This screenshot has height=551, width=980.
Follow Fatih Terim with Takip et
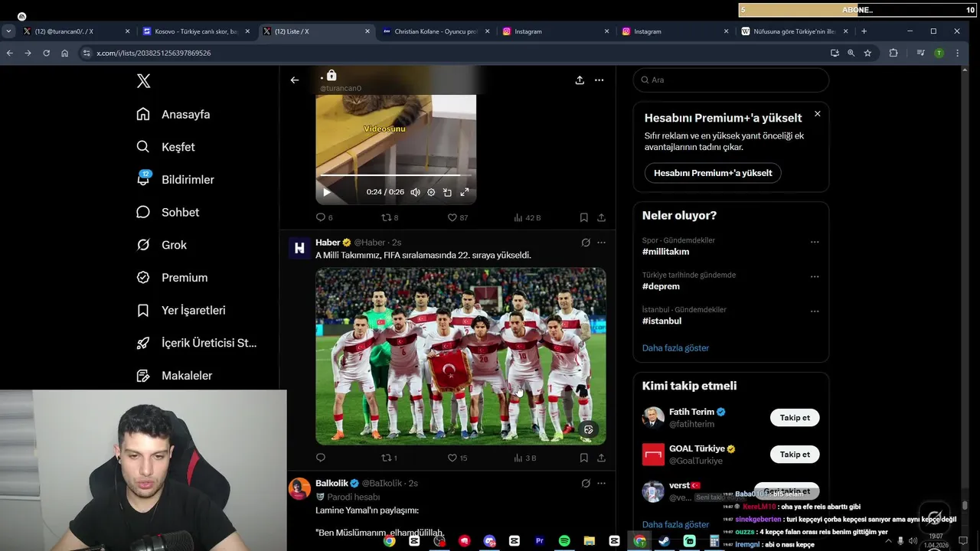coord(795,418)
